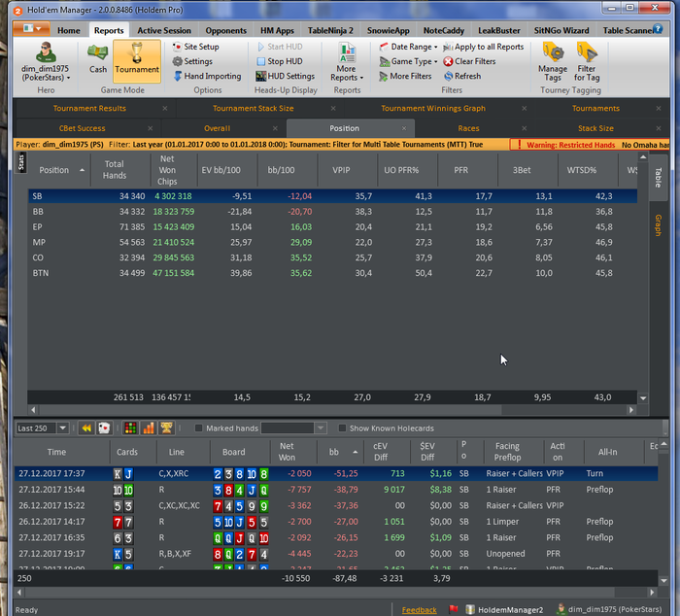Select the hand from 27.12.2017 19:17

coord(336,554)
